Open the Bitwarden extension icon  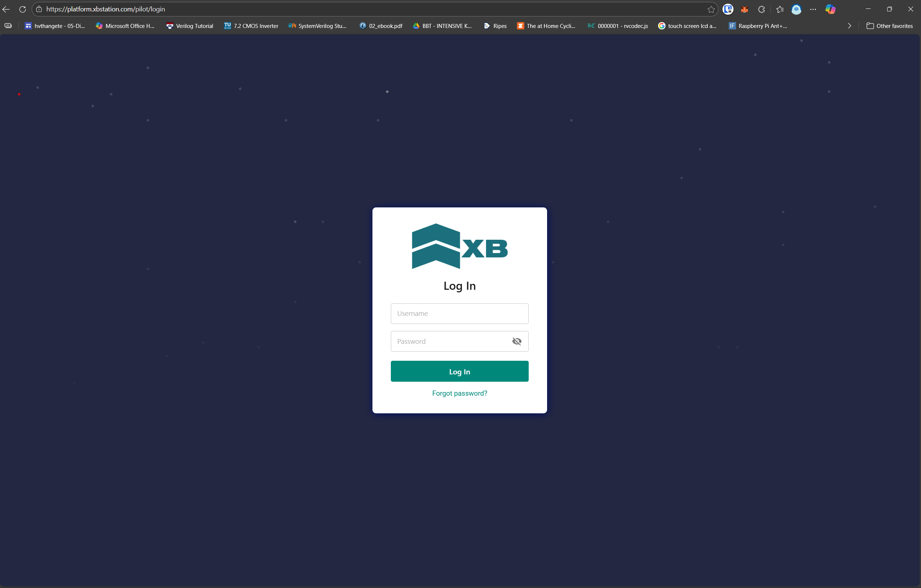coord(728,9)
